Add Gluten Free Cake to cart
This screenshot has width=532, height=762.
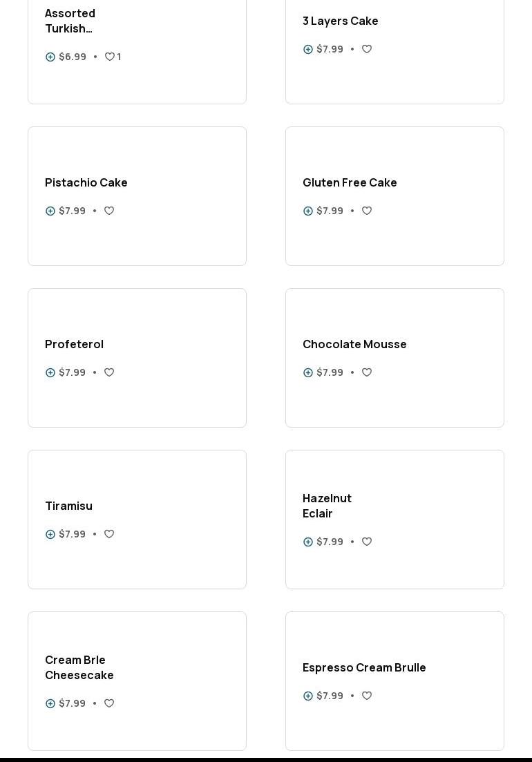(308, 211)
